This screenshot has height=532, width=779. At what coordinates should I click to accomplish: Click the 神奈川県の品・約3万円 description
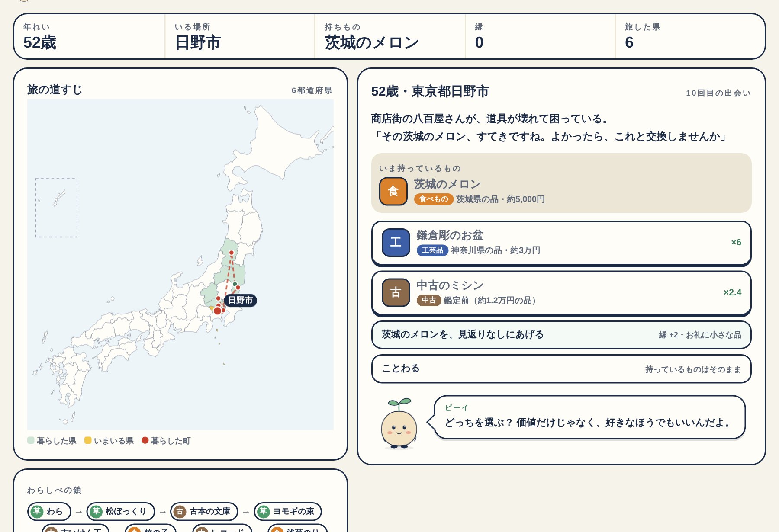[x=496, y=250]
